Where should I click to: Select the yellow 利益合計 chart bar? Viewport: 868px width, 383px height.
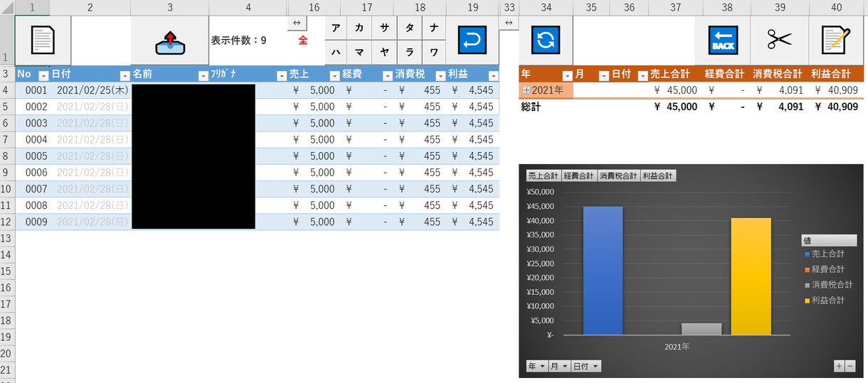[x=751, y=276]
